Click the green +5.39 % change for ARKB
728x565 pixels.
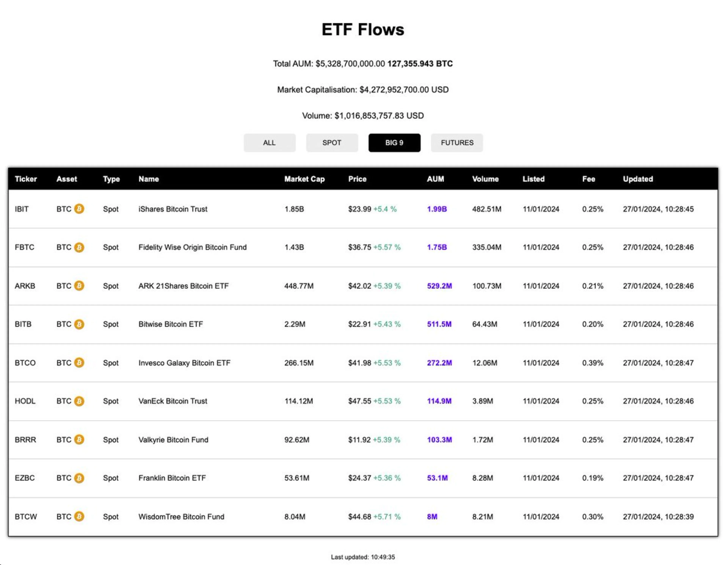[387, 286]
